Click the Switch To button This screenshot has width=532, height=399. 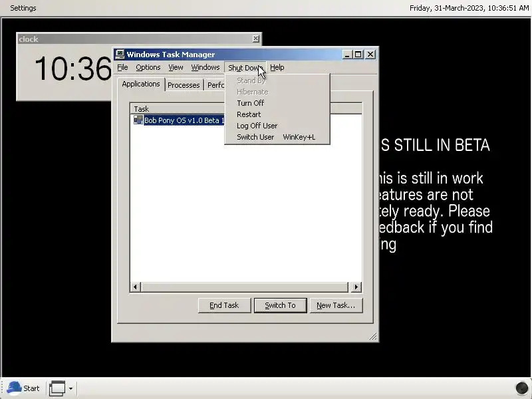click(x=280, y=305)
